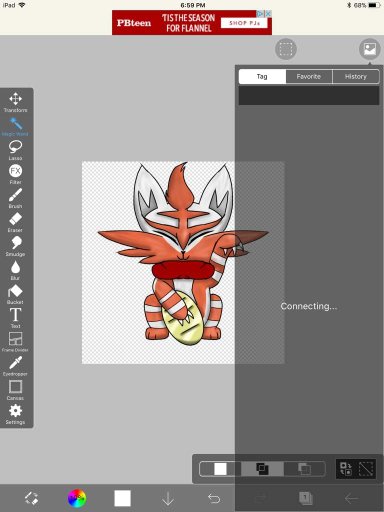Image resolution: width=384 pixels, height=512 pixels.
Task: Open the Frame Divider tool
Action: [15, 342]
